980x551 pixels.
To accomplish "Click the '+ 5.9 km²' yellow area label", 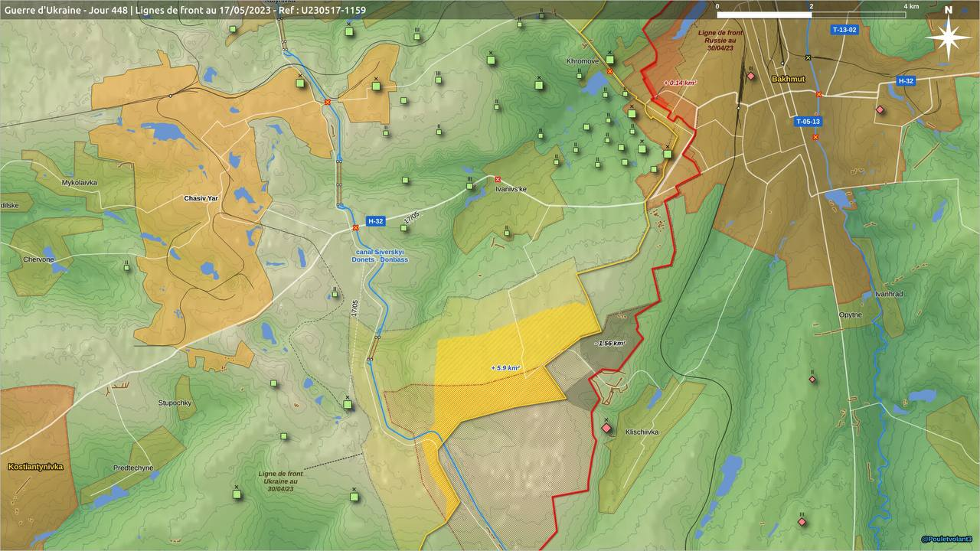I will coord(505,368).
